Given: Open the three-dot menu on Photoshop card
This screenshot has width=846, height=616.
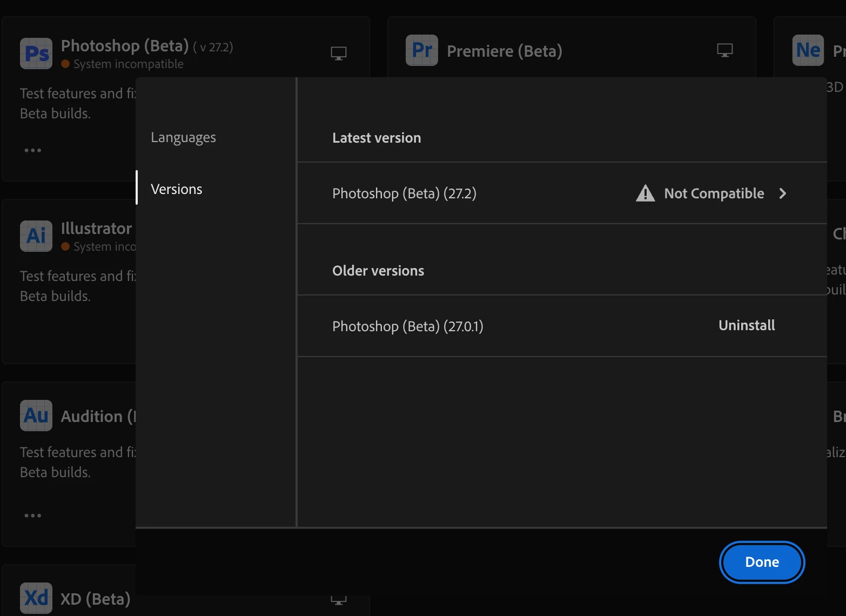Looking at the screenshot, I should pyautogui.click(x=33, y=150).
